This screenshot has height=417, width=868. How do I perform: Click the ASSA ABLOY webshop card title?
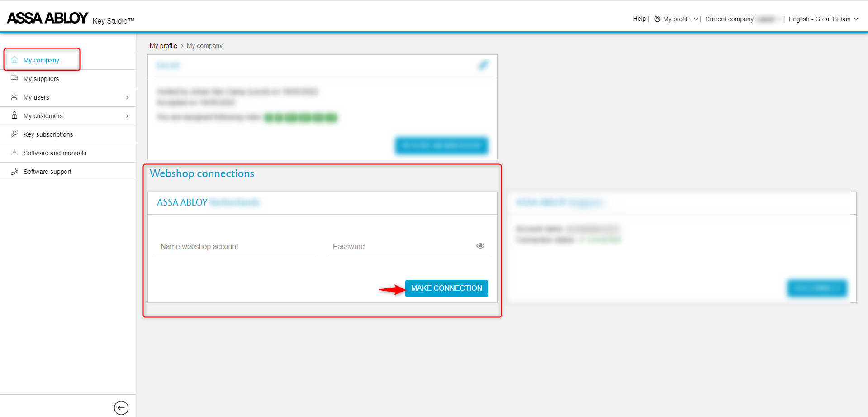209,202
